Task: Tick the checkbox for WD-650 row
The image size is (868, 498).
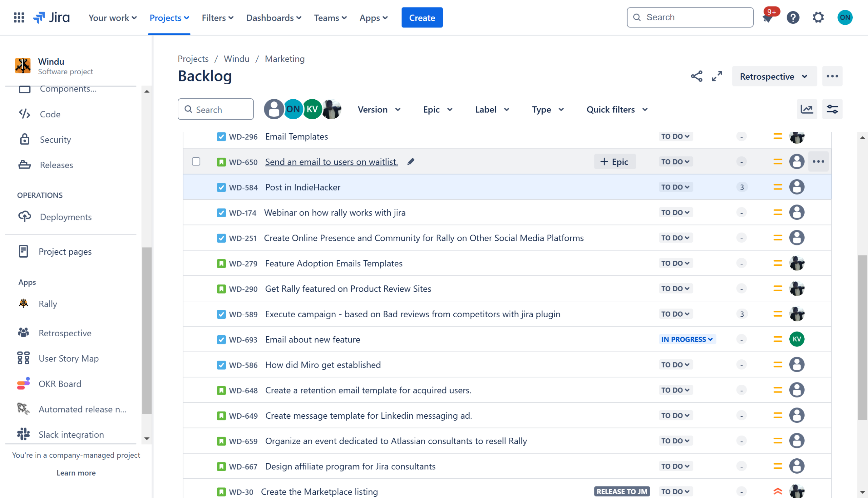Action: (196, 161)
